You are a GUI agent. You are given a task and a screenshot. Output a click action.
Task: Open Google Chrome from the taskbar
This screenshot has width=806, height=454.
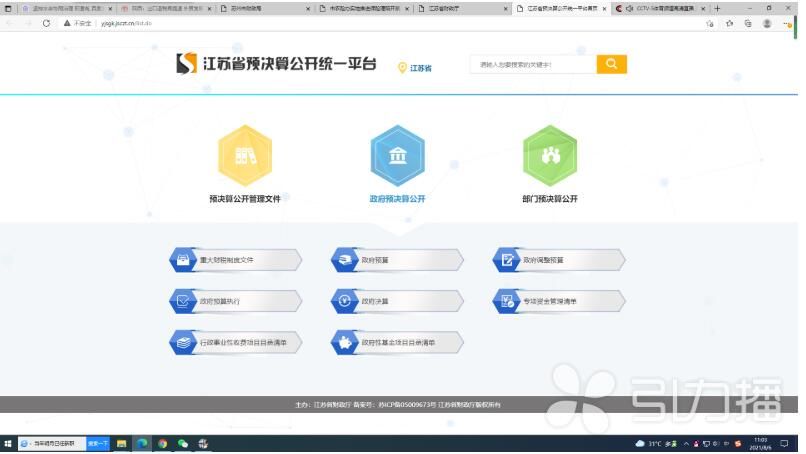pos(162,443)
